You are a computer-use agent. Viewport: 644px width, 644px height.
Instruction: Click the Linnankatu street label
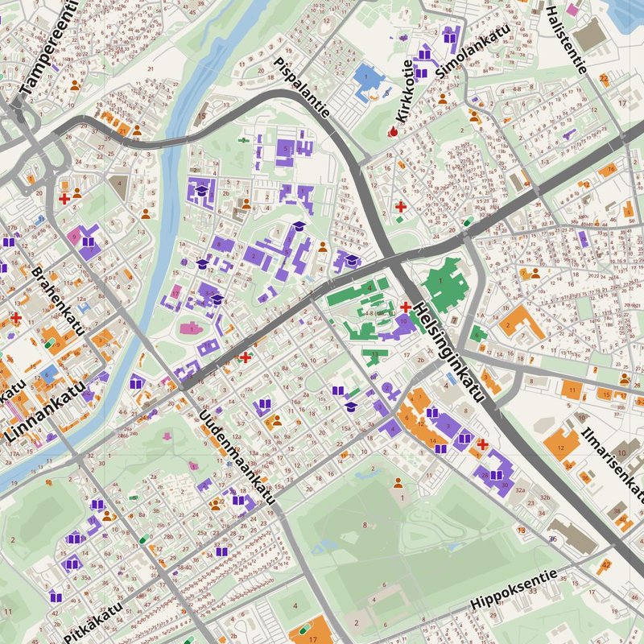click(46, 411)
